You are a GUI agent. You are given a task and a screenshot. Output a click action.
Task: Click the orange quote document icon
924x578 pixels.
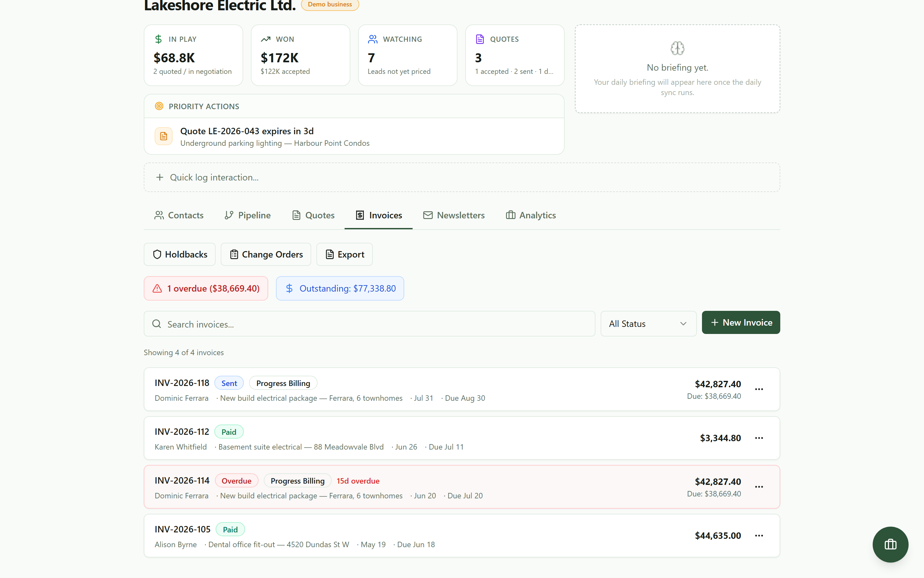tap(163, 136)
